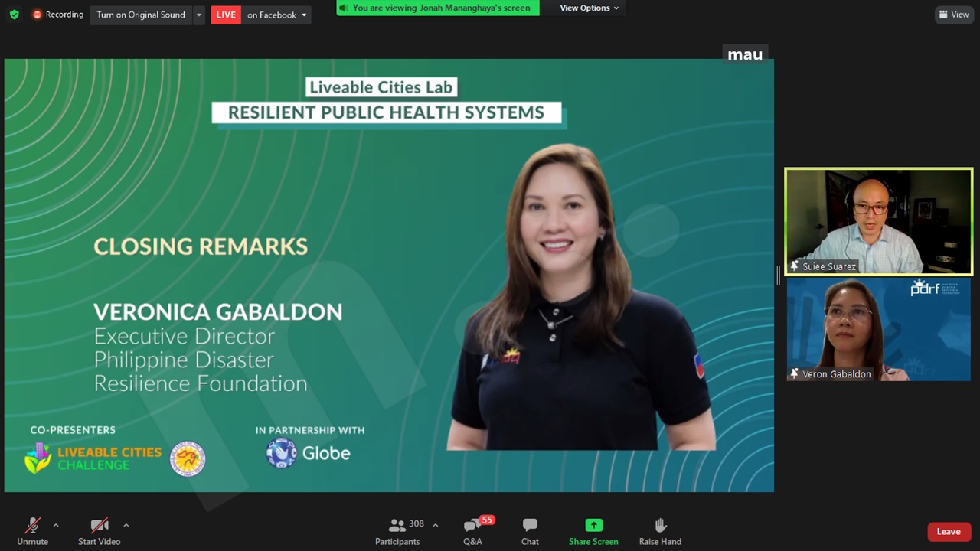Turn on Original Sound
The image size is (980, 551).
pyautogui.click(x=141, y=15)
